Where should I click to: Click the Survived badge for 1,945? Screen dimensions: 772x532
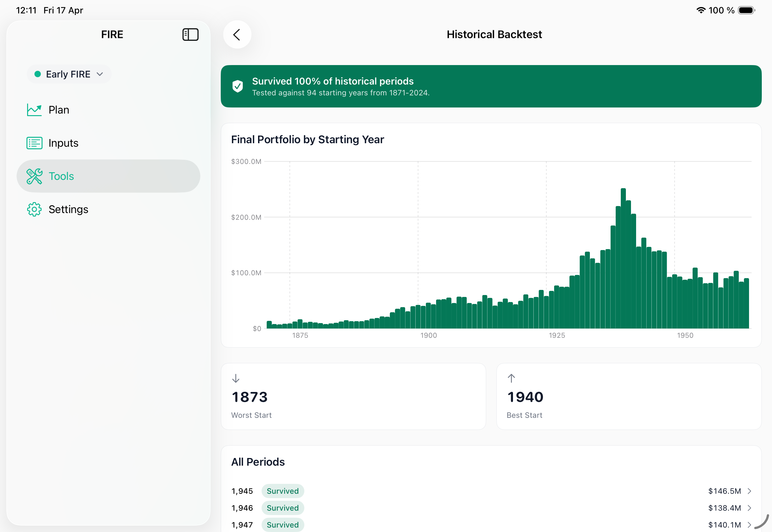point(283,491)
